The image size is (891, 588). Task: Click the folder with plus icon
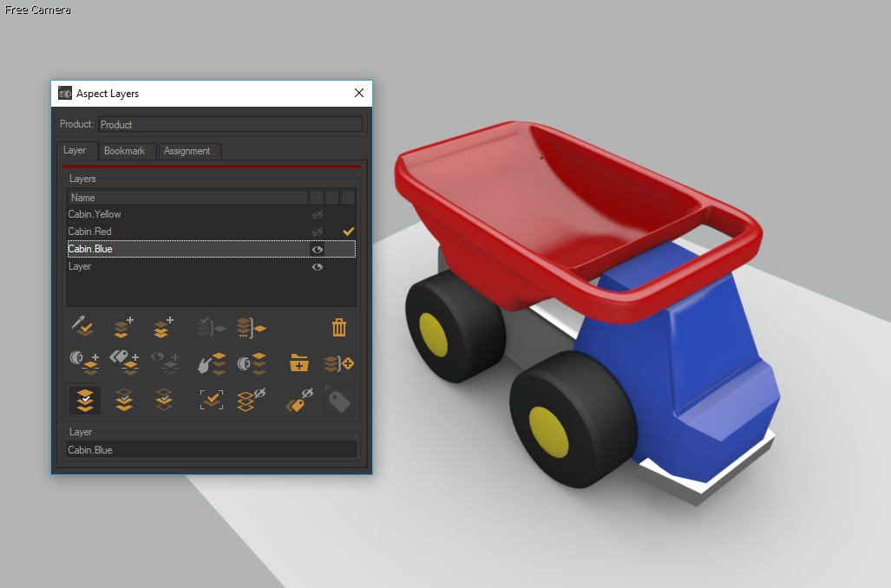coord(299,363)
